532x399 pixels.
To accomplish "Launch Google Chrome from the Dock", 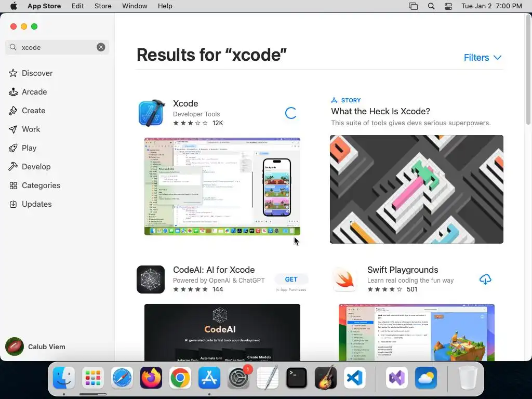I will [x=180, y=378].
